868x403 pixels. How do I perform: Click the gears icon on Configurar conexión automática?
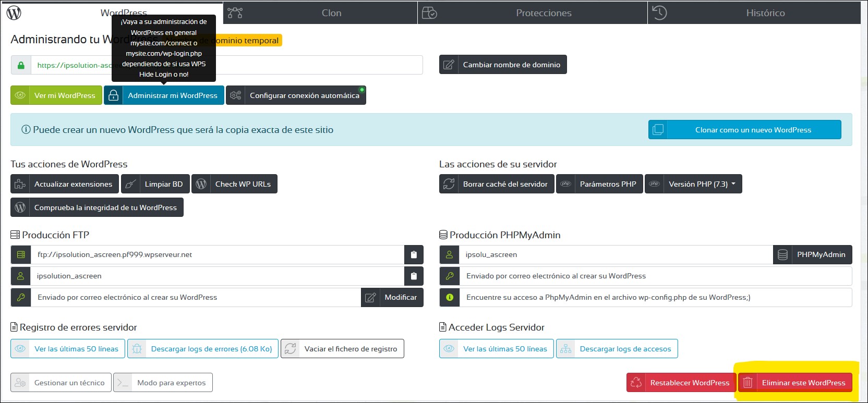coord(235,95)
